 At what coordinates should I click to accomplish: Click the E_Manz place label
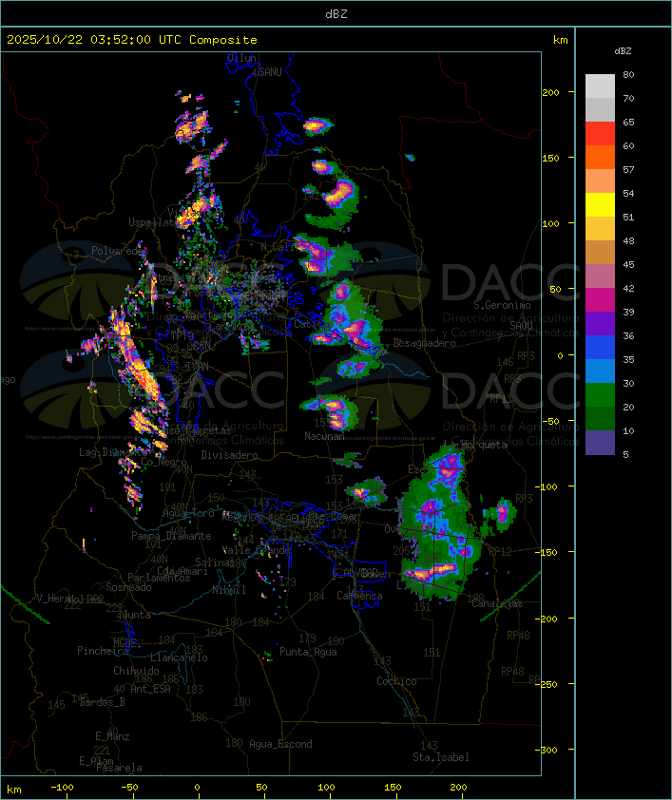[x=112, y=736]
